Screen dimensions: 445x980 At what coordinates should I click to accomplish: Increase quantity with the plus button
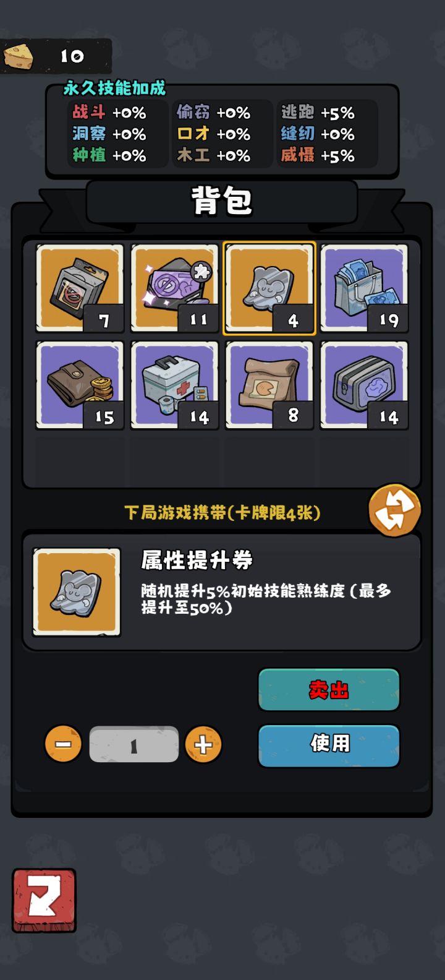203,744
